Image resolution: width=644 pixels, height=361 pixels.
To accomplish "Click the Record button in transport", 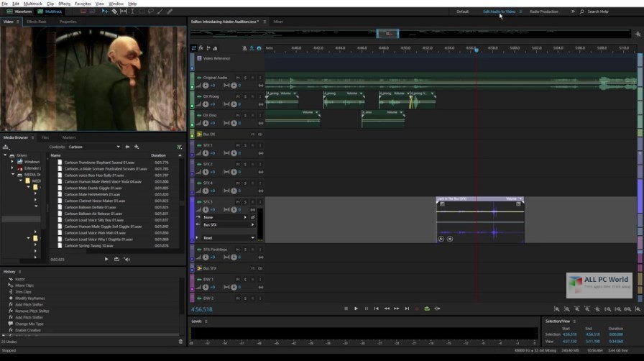I will click(416, 309).
